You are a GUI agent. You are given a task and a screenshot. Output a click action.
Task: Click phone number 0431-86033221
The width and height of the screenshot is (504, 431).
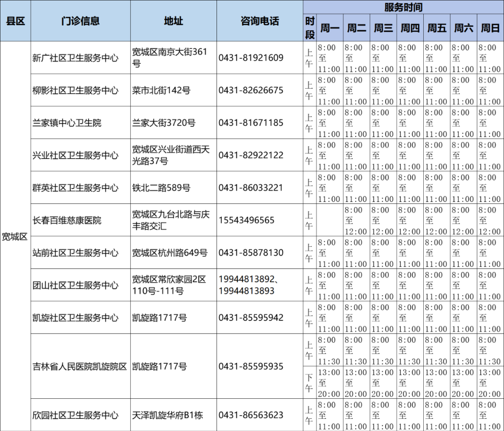click(251, 188)
